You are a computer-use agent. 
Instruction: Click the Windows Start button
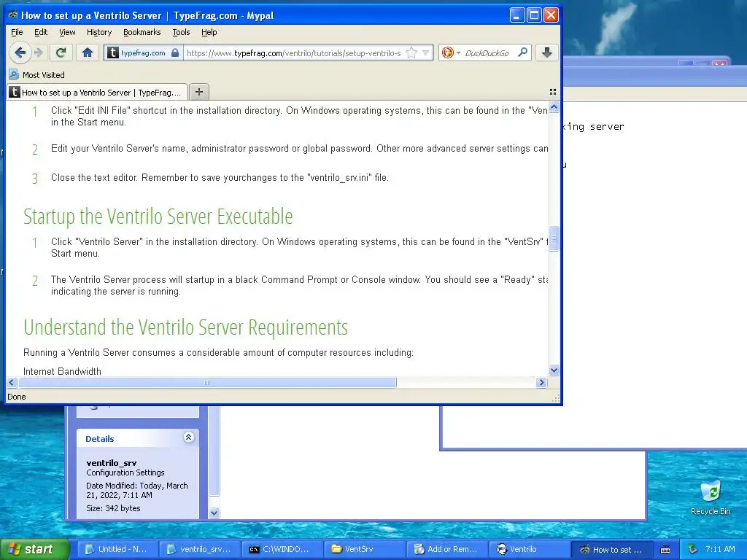click(x=34, y=549)
